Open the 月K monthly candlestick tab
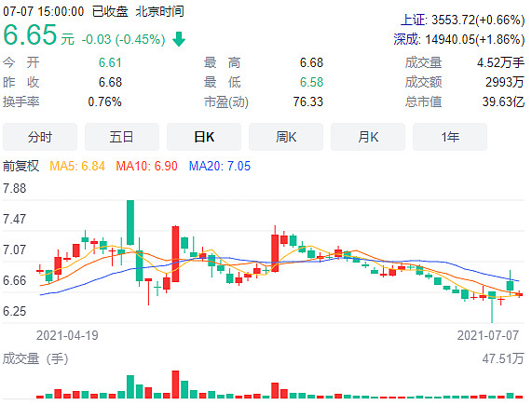Screen dimensions: 532x405 (368, 137)
